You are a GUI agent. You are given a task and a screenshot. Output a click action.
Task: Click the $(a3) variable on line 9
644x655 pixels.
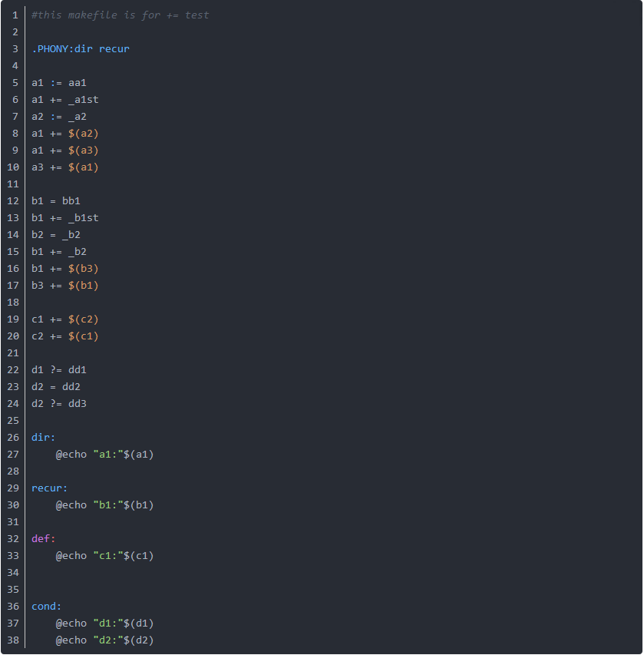click(x=83, y=150)
